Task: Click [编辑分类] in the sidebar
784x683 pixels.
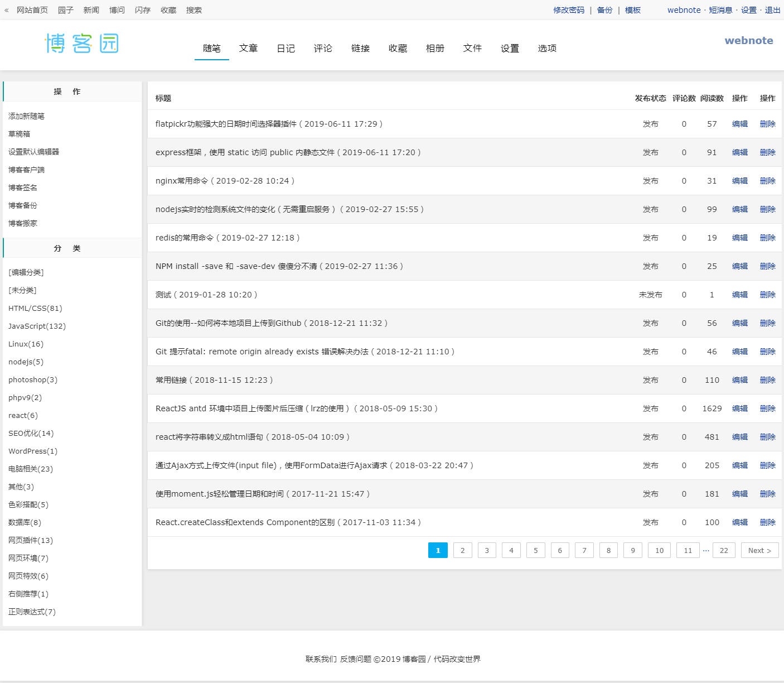Action: 26,272
